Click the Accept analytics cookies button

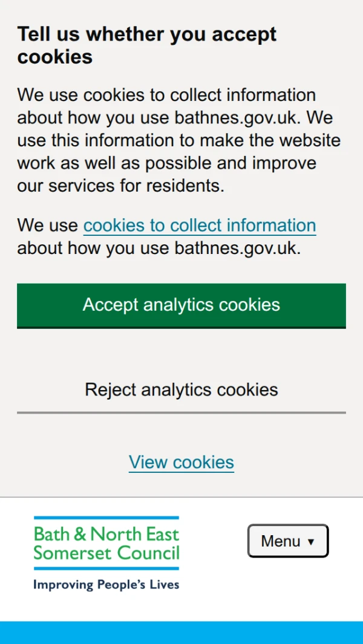[181, 305]
